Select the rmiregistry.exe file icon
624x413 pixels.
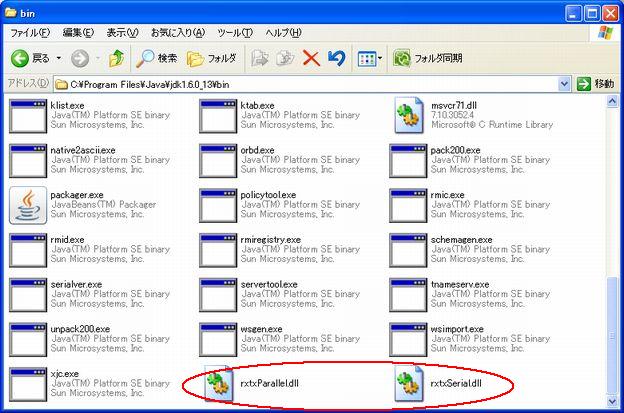coord(218,250)
